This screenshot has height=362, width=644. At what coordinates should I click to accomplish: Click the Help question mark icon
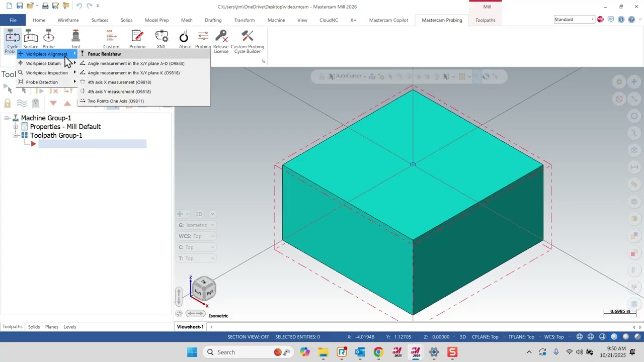click(631, 20)
